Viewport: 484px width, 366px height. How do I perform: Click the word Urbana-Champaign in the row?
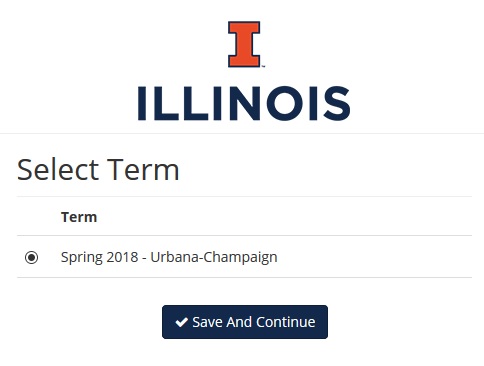click(x=214, y=257)
